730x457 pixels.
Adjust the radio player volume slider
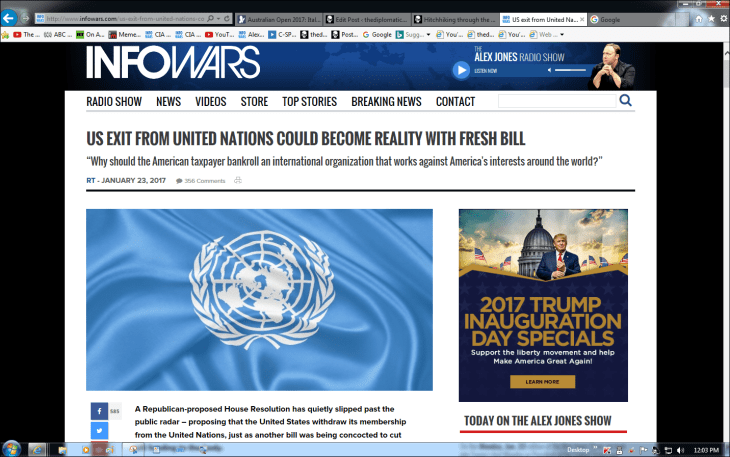tap(571, 70)
